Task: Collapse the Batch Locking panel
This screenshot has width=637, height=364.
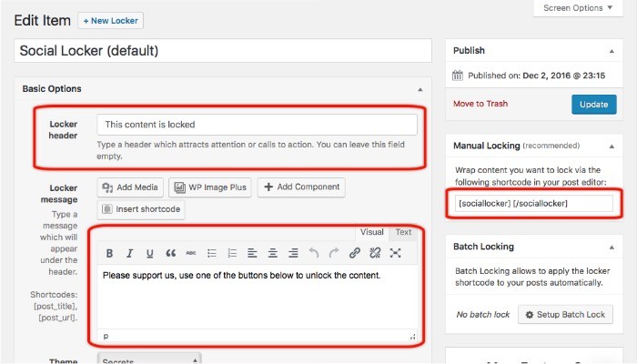Action: coord(613,247)
